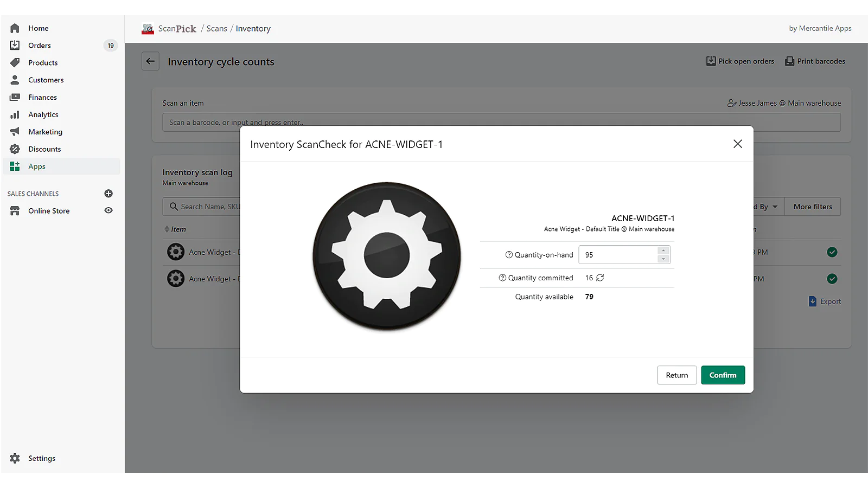This screenshot has height=488, width=868.
Task: Click the back arrow beside Inventory cycle counts
Action: 150,61
